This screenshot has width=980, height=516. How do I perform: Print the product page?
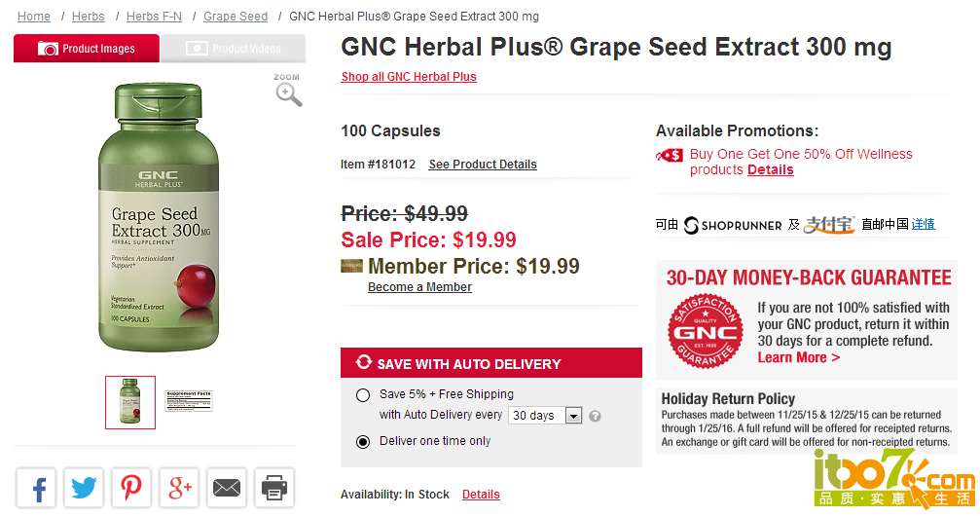273,487
